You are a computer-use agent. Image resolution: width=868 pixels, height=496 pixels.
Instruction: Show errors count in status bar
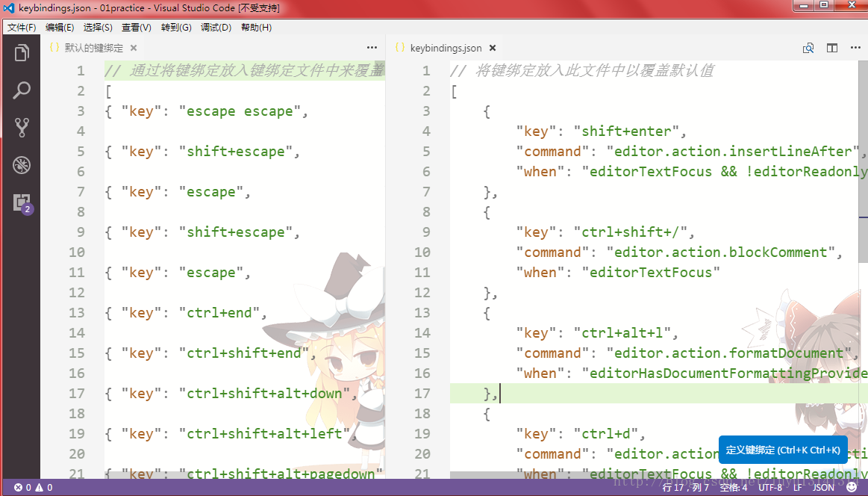[22, 488]
